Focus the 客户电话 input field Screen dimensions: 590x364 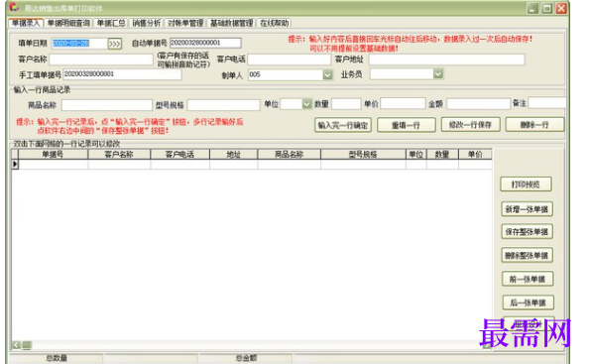[289, 60]
